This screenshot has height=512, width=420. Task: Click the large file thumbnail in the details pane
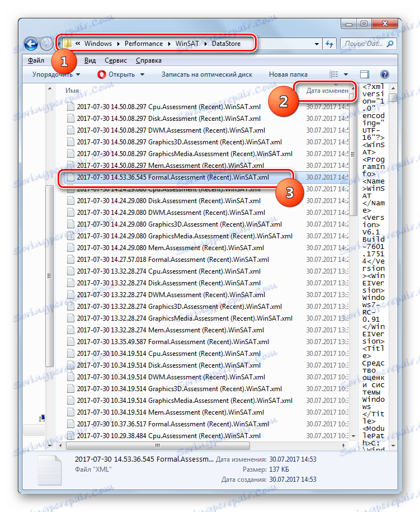[50, 470]
